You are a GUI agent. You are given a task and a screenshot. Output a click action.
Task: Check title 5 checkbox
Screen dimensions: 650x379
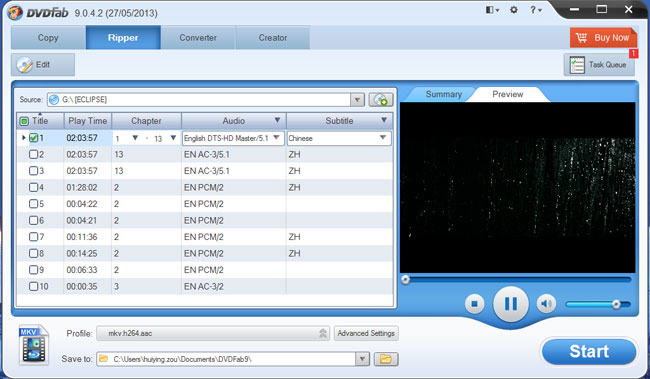pyautogui.click(x=34, y=204)
